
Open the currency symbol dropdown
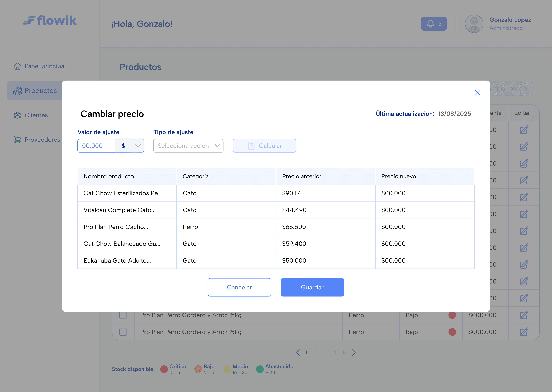click(130, 146)
